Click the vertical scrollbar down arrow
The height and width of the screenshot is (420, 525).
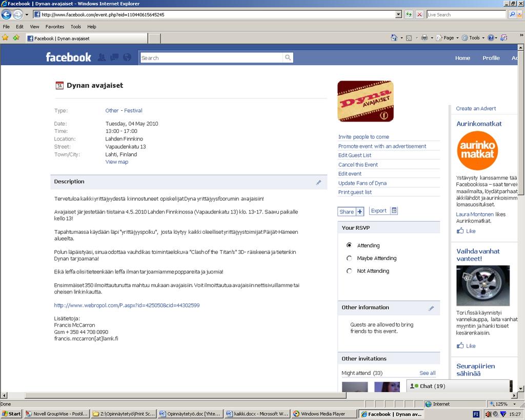(521, 389)
